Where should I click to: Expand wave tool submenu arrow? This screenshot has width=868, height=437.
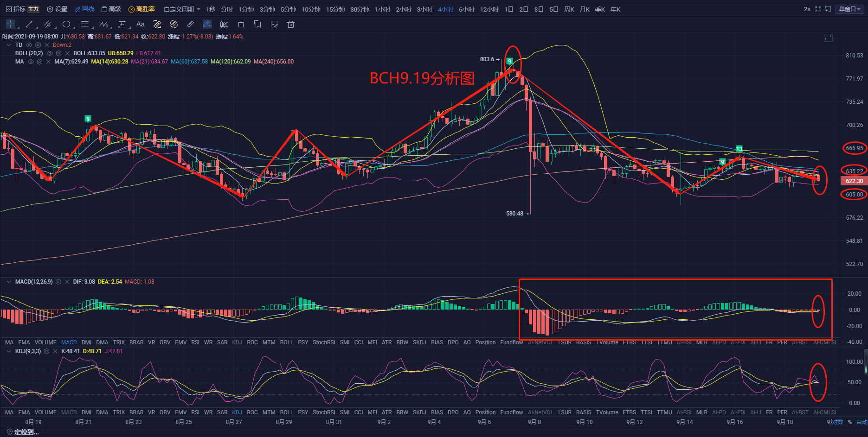[x=110, y=28]
